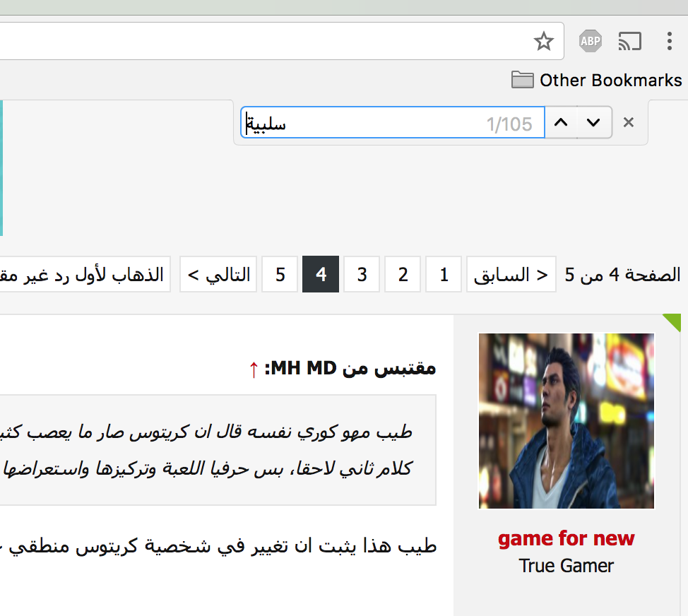Bookmark this page with the star icon
Viewport: 688px width, 616px height.
[544, 41]
